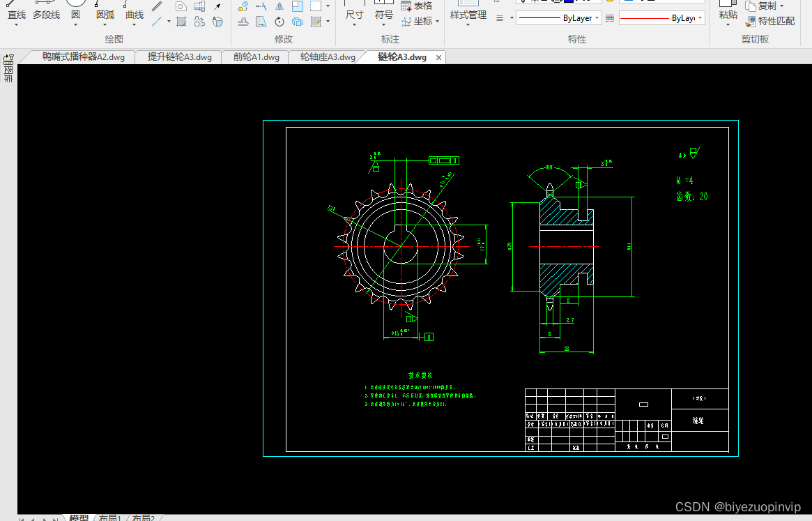This screenshot has height=521, width=812.
Task: Select the 多段线 polyline tool
Action: coord(46,11)
